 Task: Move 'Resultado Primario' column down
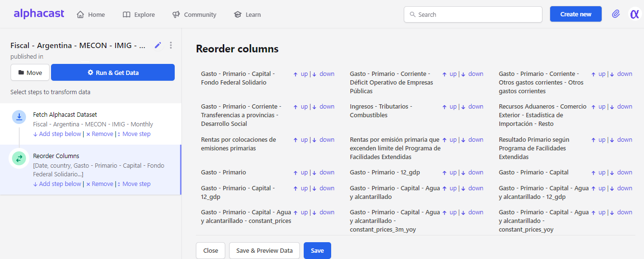click(621, 140)
